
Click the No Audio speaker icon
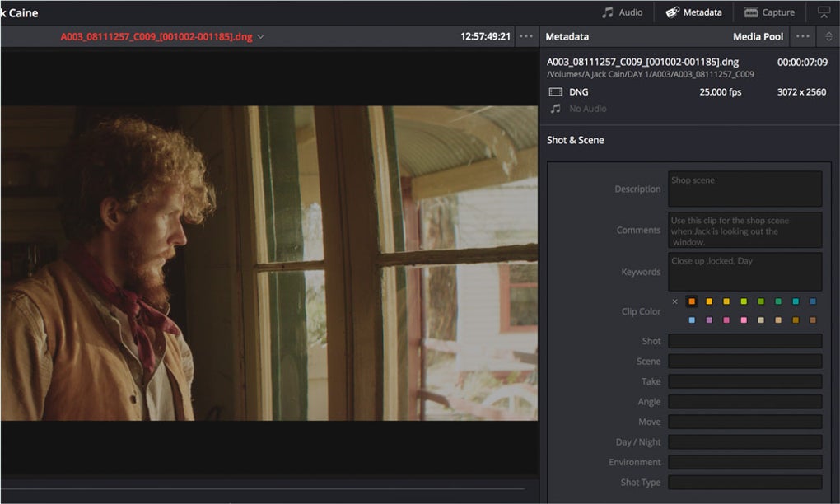555,108
